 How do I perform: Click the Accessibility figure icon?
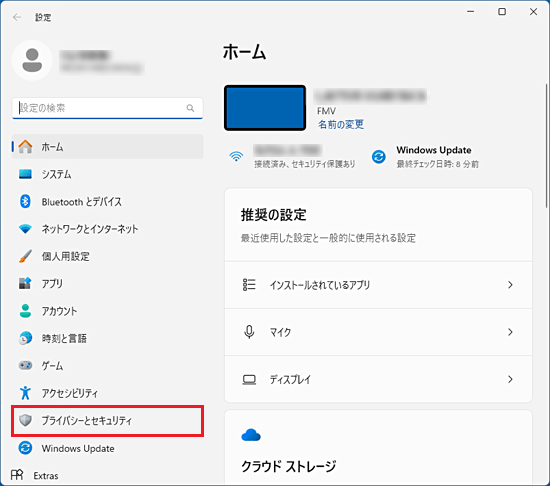tap(25, 393)
